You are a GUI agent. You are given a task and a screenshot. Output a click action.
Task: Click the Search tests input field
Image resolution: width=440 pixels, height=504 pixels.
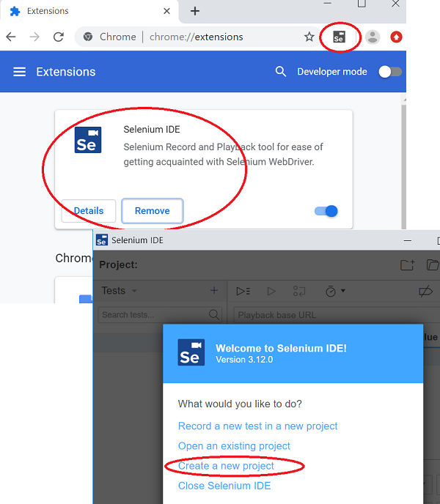click(160, 314)
